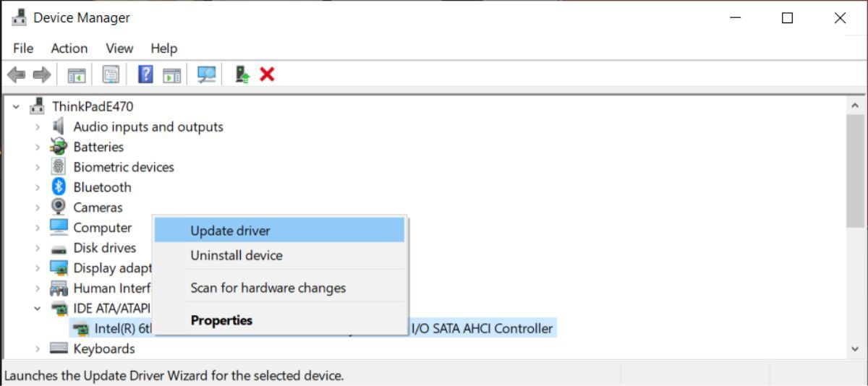Click the Back arrow toolbar icon
The image size is (868, 386).
coord(16,74)
